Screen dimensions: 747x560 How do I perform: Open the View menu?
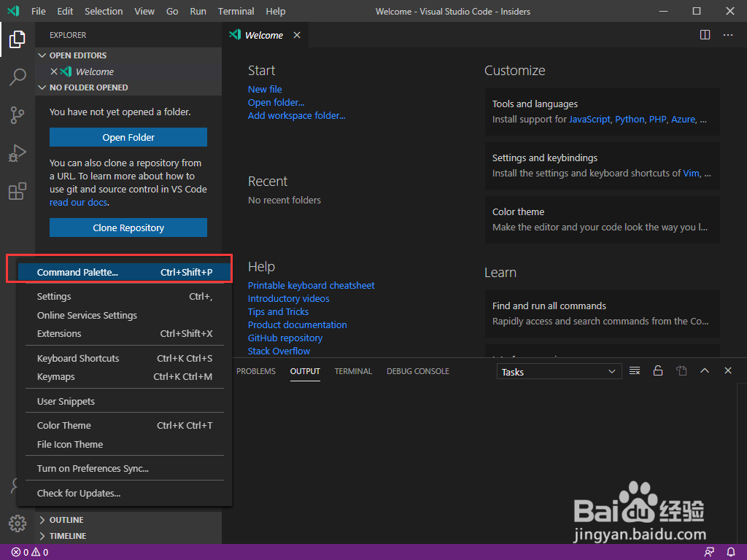[144, 11]
